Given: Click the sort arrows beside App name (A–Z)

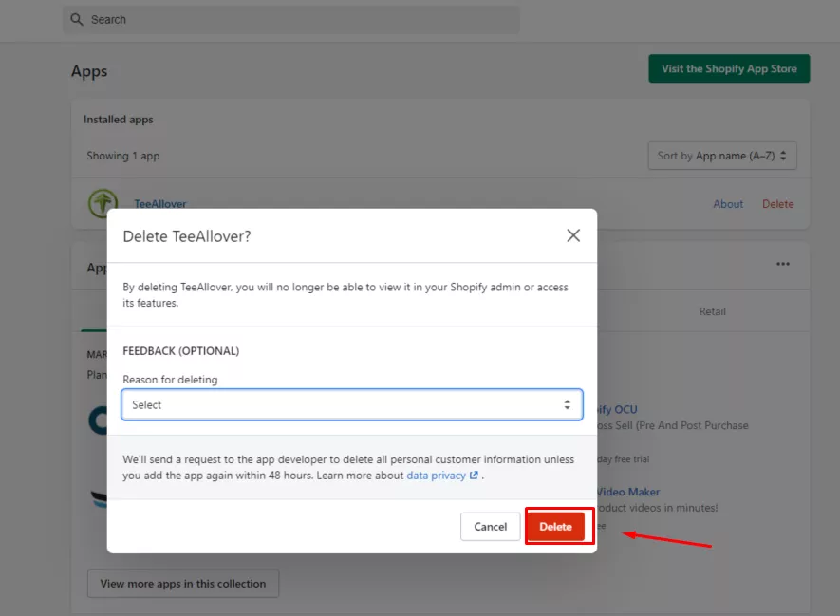Looking at the screenshot, I should click(784, 157).
